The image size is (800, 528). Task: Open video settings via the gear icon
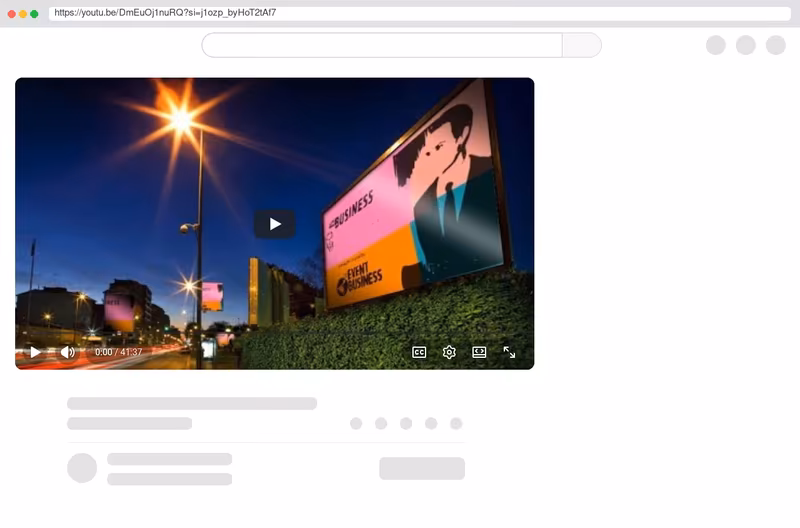(x=449, y=352)
